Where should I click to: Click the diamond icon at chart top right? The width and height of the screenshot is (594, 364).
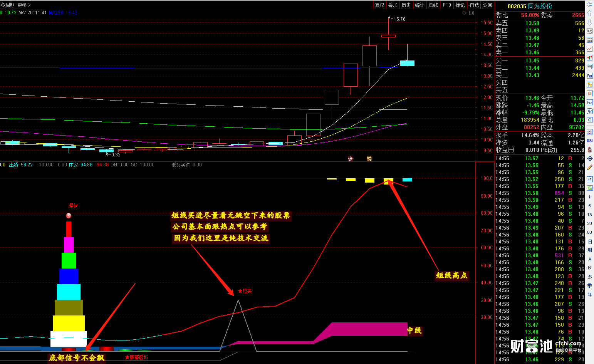(x=464, y=13)
